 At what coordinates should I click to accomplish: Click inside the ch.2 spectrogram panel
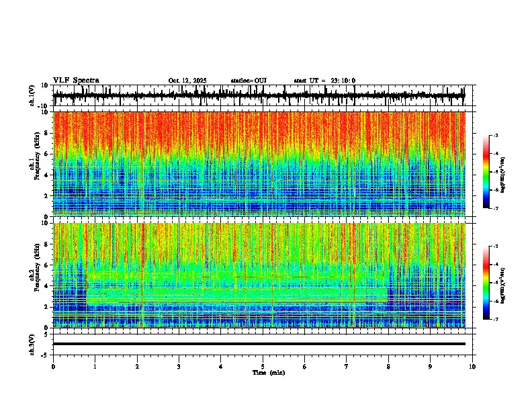click(259, 275)
